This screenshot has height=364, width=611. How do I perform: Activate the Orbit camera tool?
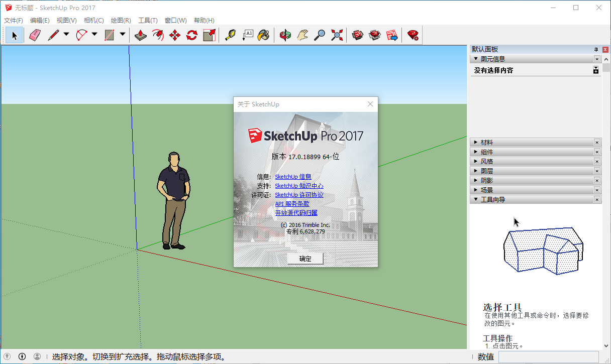(x=285, y=35)
